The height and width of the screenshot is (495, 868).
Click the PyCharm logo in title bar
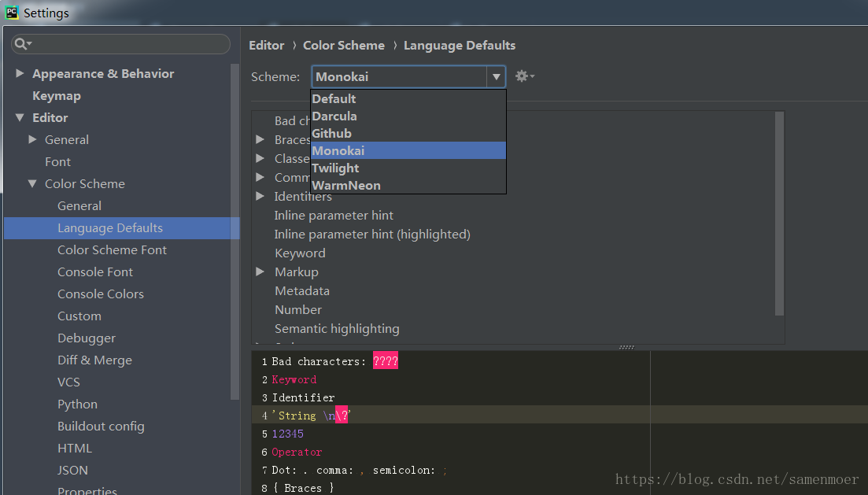click(x=12, y=12)
